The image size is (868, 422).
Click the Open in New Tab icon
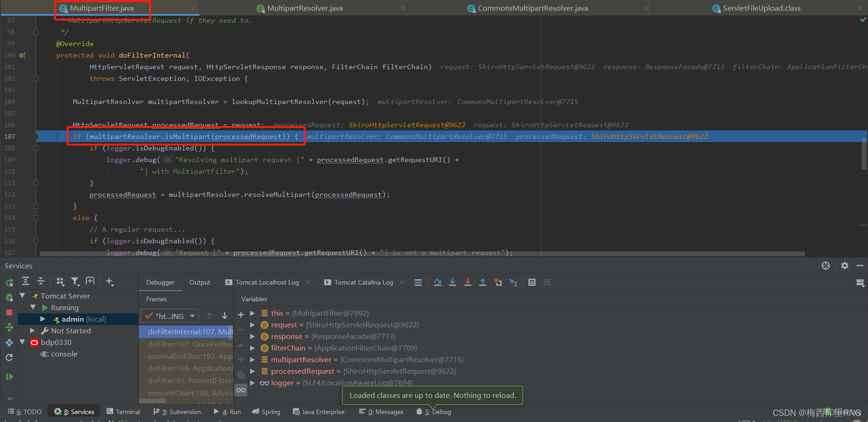click(90, 281)
